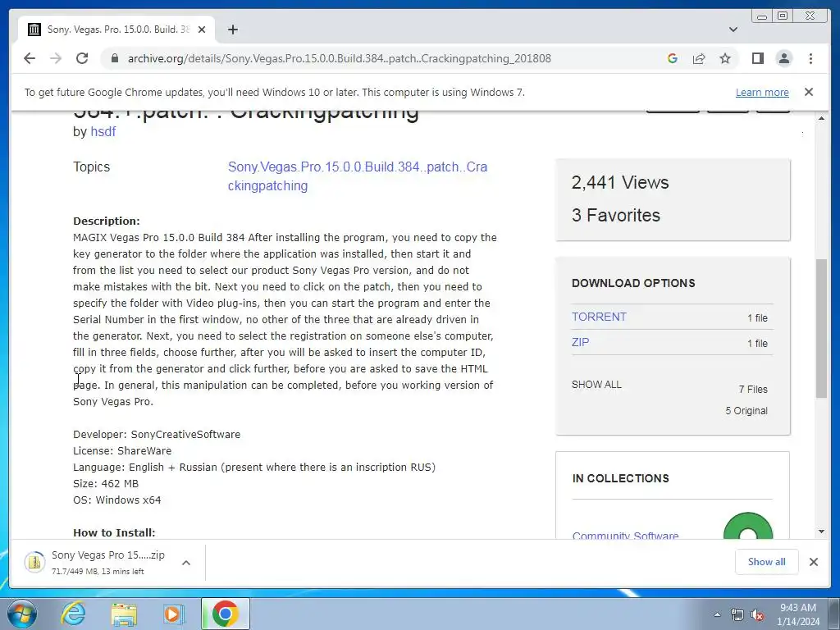Open the Chrome profile avatar
The height and width of the screenshot is (630, 840).
pyautogui.click(x=783, y=58)
